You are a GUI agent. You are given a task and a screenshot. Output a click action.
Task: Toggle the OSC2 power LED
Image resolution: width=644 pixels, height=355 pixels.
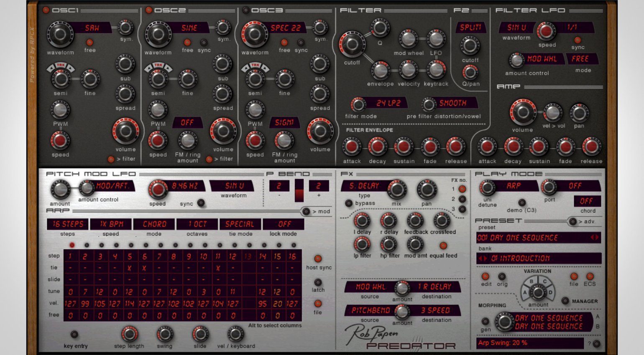coord(148,10)
